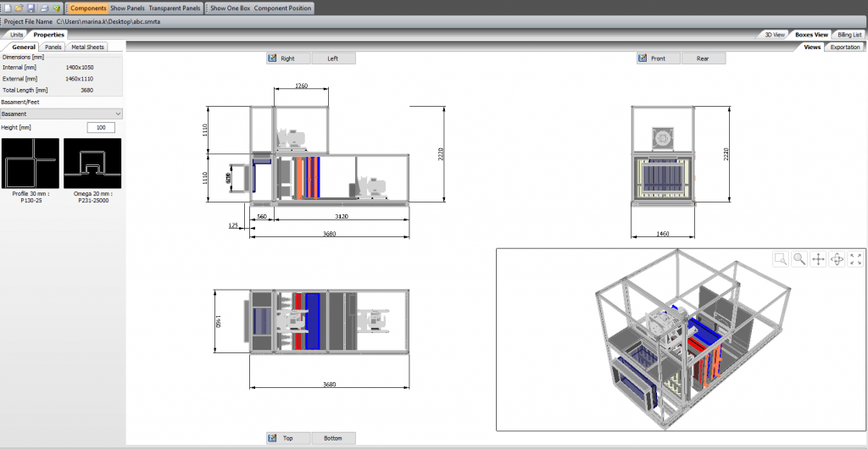868x449 pixels.
Task: Switch to the Exportation tab
Action: 844,47
